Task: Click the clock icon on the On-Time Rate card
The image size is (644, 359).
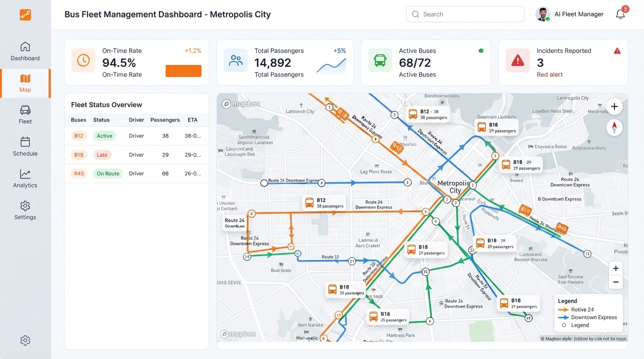Action: click(x=83, y=60)
